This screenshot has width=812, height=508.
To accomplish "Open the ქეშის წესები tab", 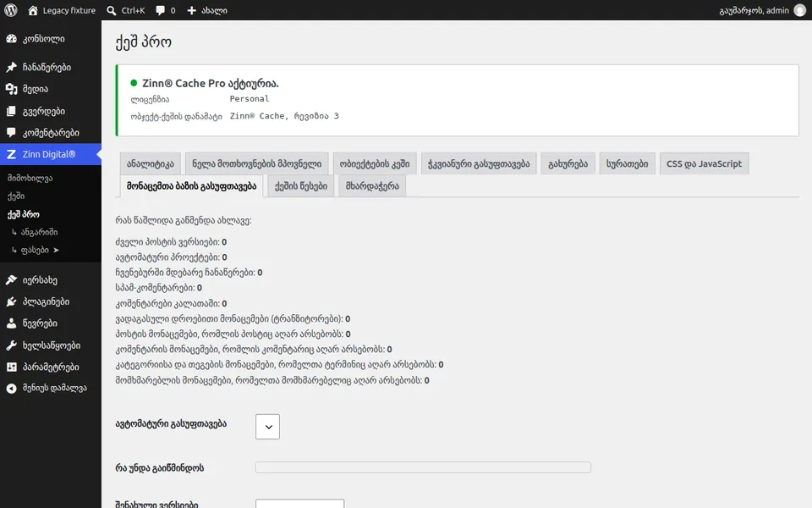I will [x=301, y=186].
